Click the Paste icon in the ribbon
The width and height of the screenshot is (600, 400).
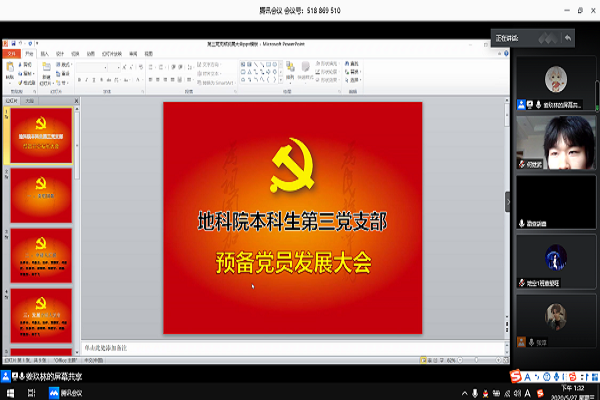click(11, 69)
